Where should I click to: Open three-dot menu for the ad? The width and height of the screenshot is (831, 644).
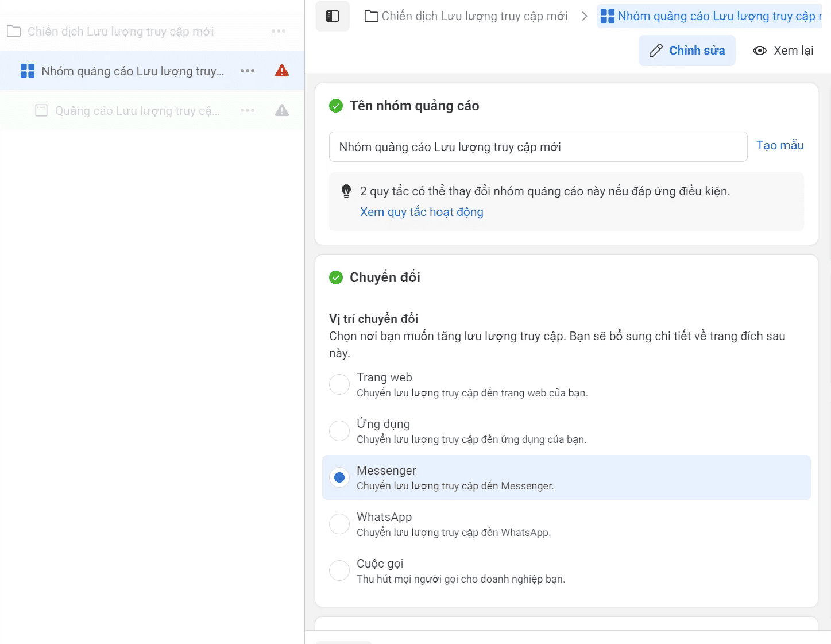248,110
